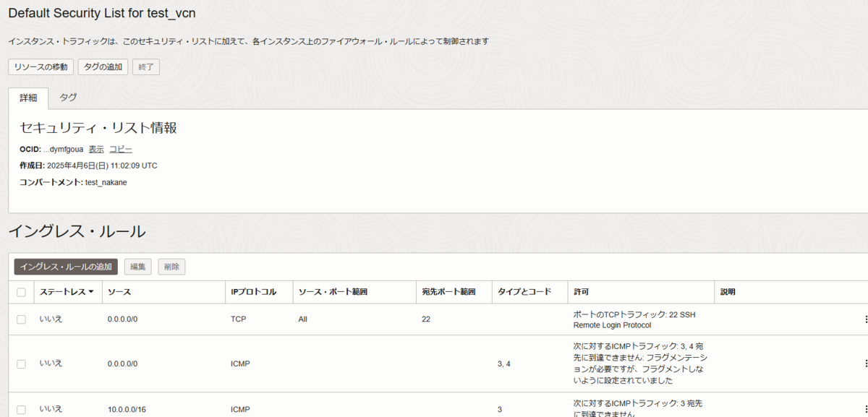This screenshot has height=417, width=868.
Task: Click the 編集 button
Action: pos(137,267)
